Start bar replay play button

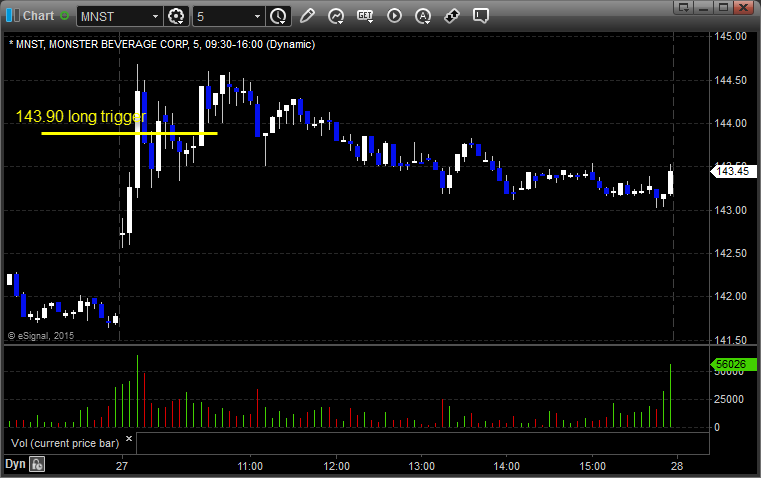(394, 16)
